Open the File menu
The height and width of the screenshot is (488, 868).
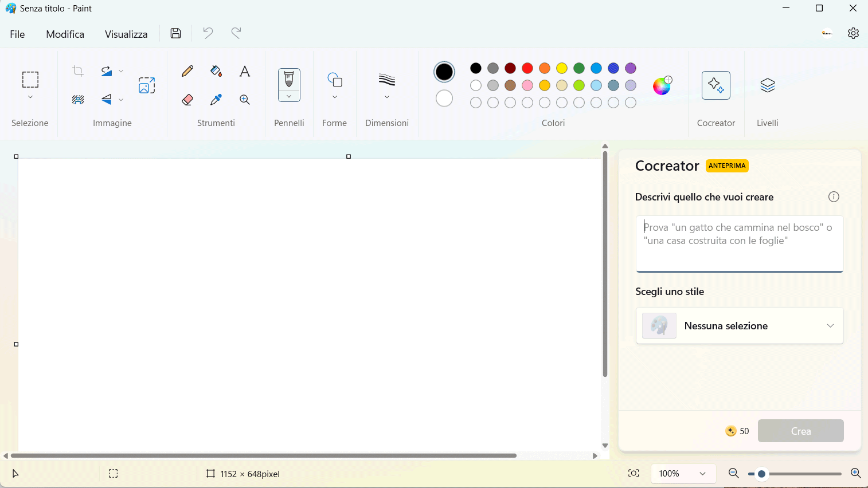click(17, 34)
